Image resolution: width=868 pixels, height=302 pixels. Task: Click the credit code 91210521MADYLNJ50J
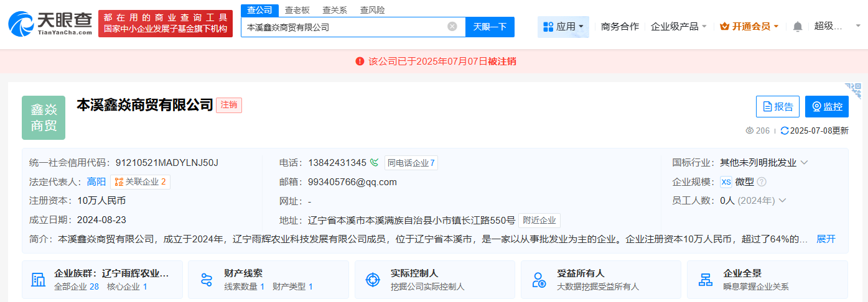pos(167,163)
